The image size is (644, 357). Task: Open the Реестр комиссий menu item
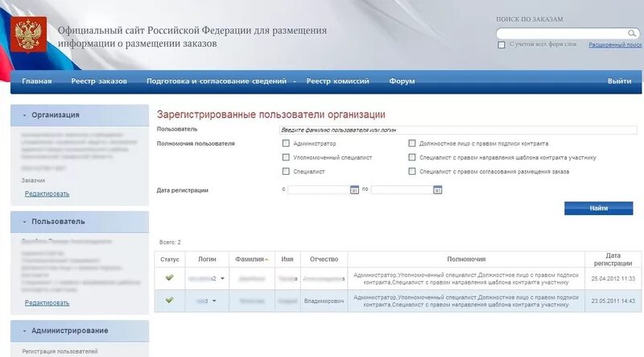coord(337,81)
